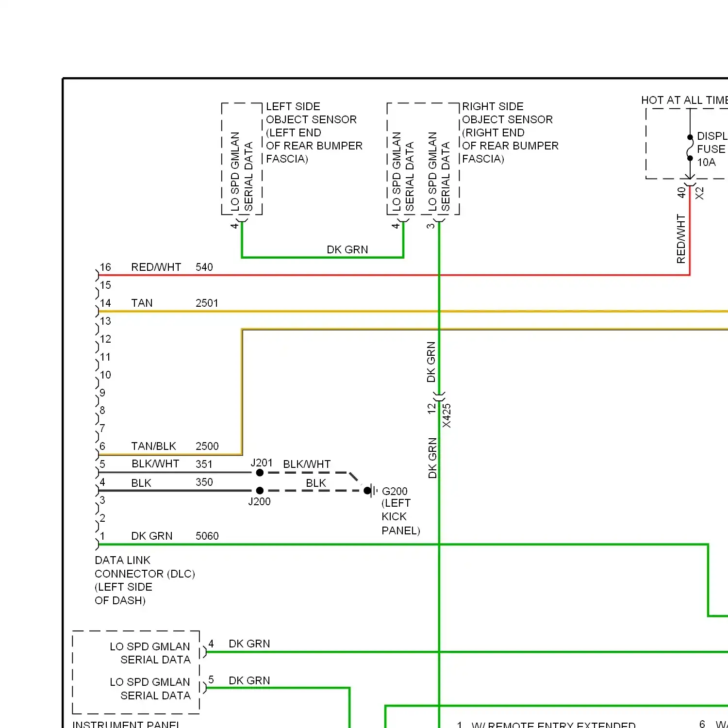Viewport: 728px width, 728px height.
Task: Click the RIGHT SIDE OBJECT SENSOR label
Action: [510, 132]
